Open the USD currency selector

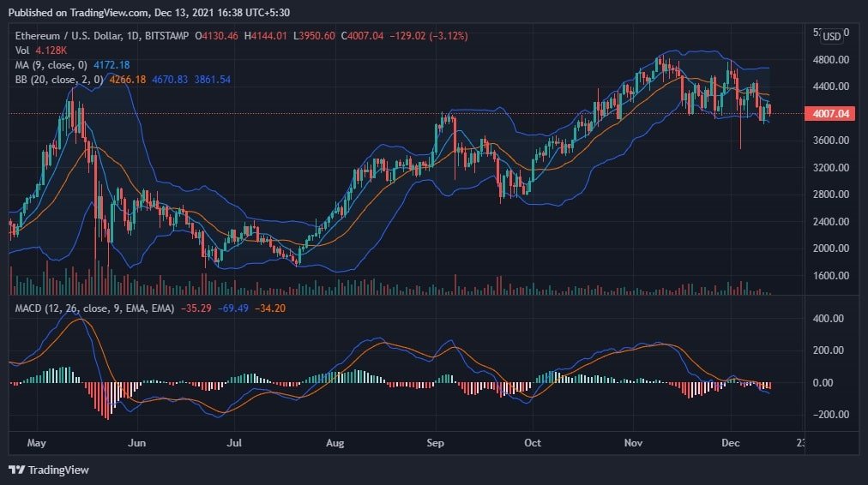(831, 36)
